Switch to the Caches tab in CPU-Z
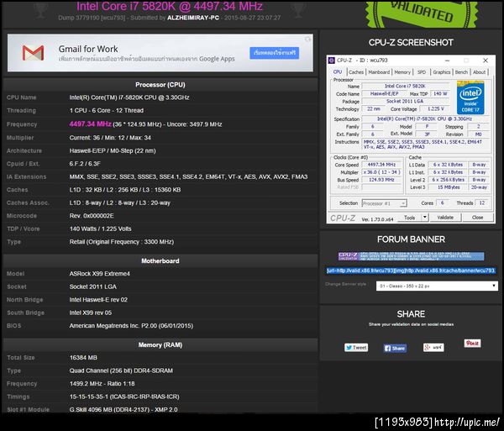 pyautogui.click(x=356, y=72)
